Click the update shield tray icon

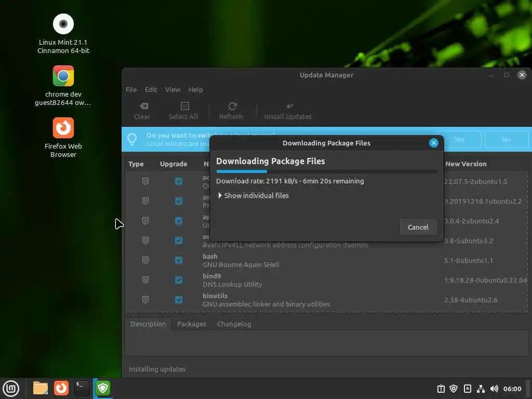click(x=454, y=389)
